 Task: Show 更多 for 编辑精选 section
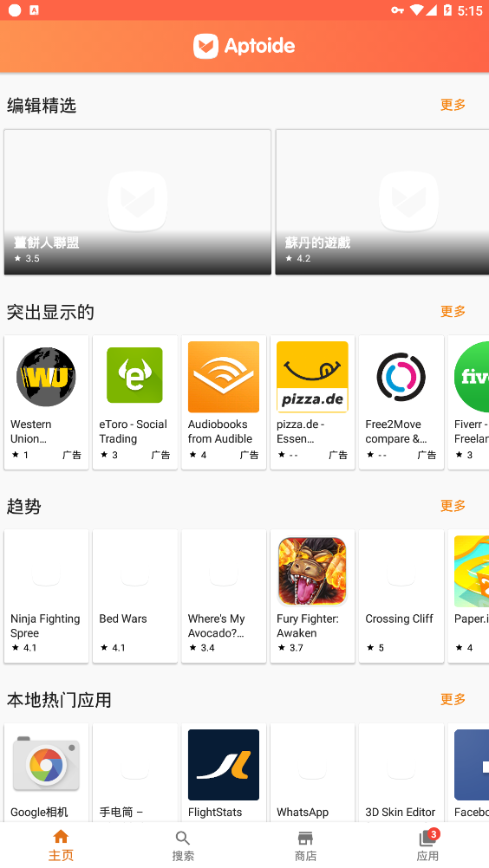pos(453,105)
